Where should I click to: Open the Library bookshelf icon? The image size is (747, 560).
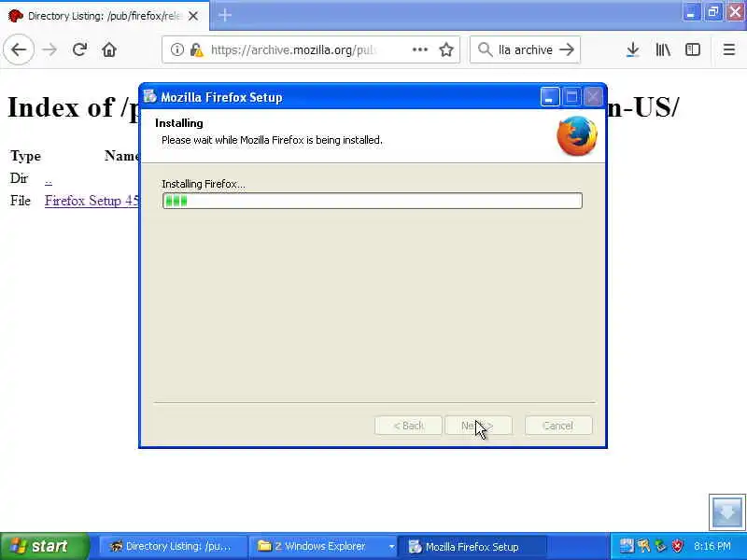point(663,49)
